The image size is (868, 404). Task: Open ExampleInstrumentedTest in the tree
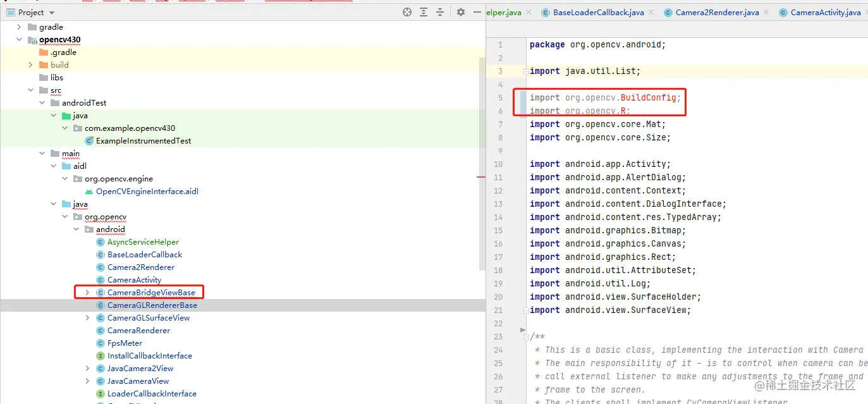coord(144,141)
